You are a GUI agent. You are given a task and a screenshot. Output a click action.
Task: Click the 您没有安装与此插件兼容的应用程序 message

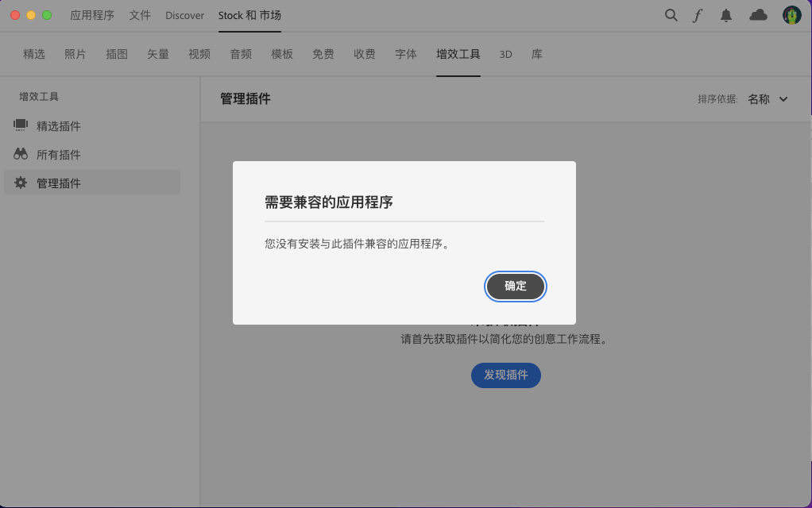pos(358,244)
